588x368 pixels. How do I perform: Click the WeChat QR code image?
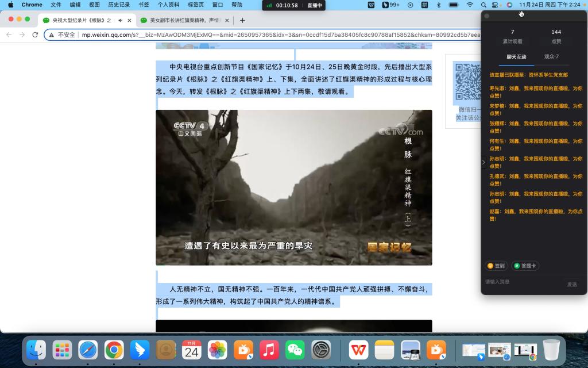click(467, 82)
